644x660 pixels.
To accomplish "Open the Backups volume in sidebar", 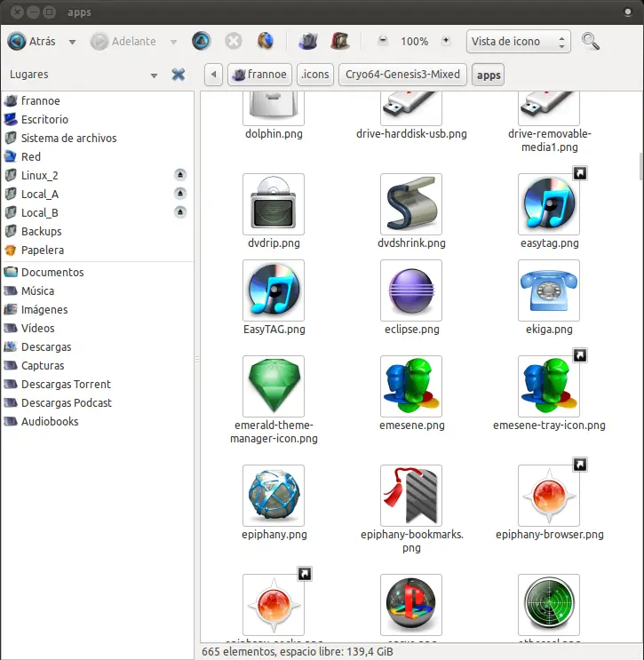I will (x=98, y=232).
